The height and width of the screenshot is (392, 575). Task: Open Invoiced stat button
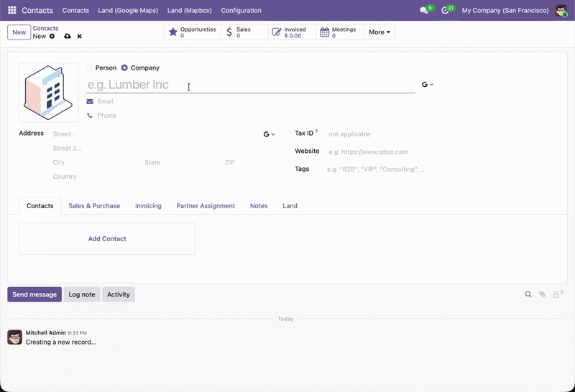click(293, 32)
